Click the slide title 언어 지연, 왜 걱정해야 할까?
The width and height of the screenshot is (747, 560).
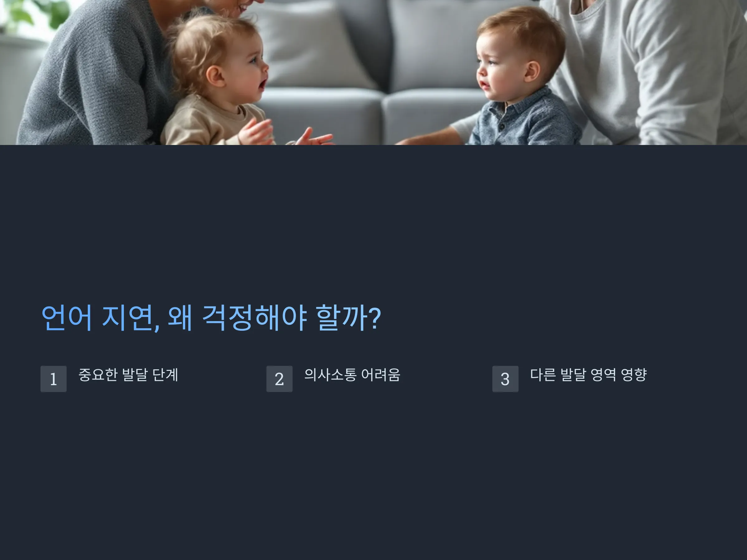coord(211,318)
